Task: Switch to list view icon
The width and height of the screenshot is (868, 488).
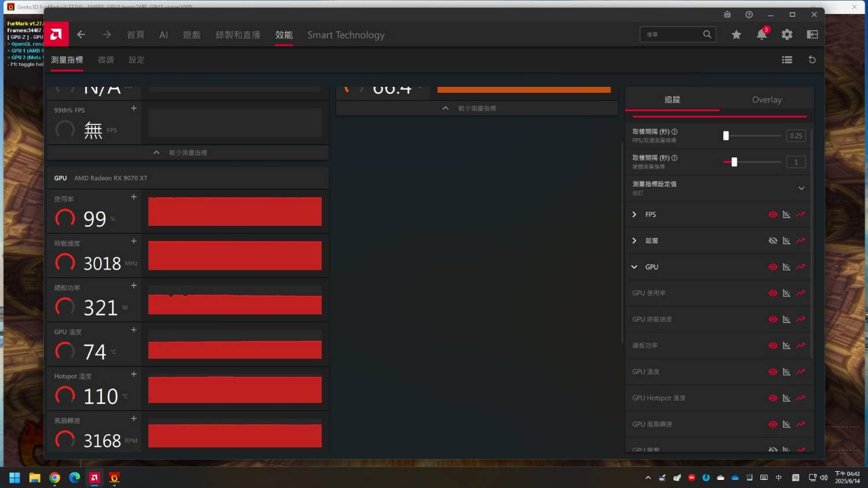Action: [x=787, y=60]
